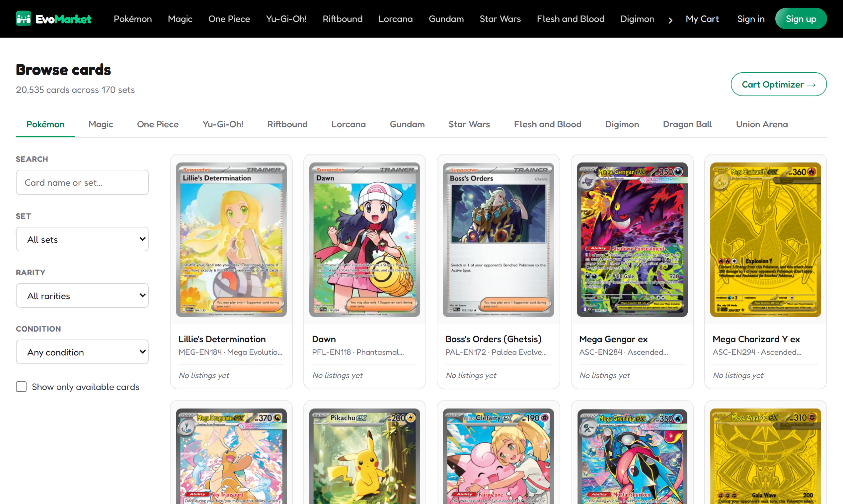Click the Mega Gengar ex title
Screen dimensions: 843x504
613,339
